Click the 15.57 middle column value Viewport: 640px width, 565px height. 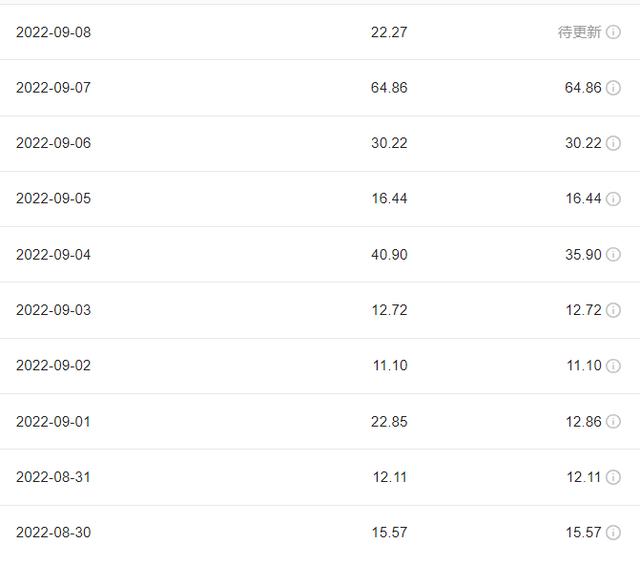click(389, 532)
